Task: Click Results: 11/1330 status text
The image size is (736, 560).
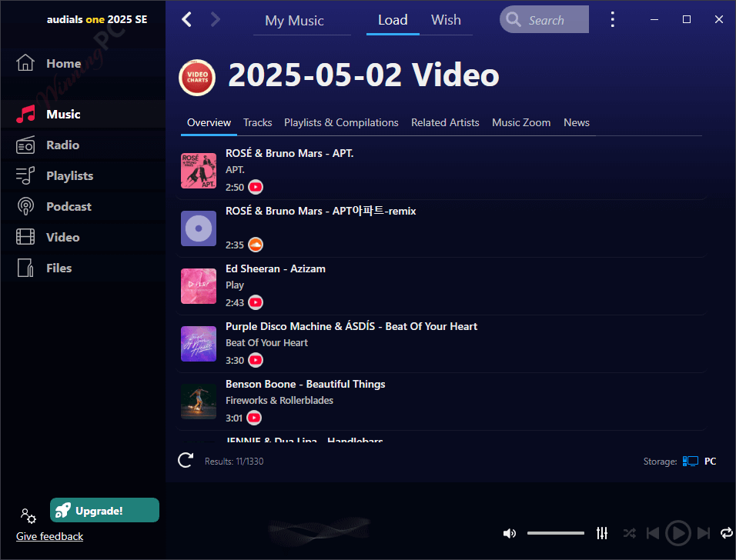Action: pos(234,462)
